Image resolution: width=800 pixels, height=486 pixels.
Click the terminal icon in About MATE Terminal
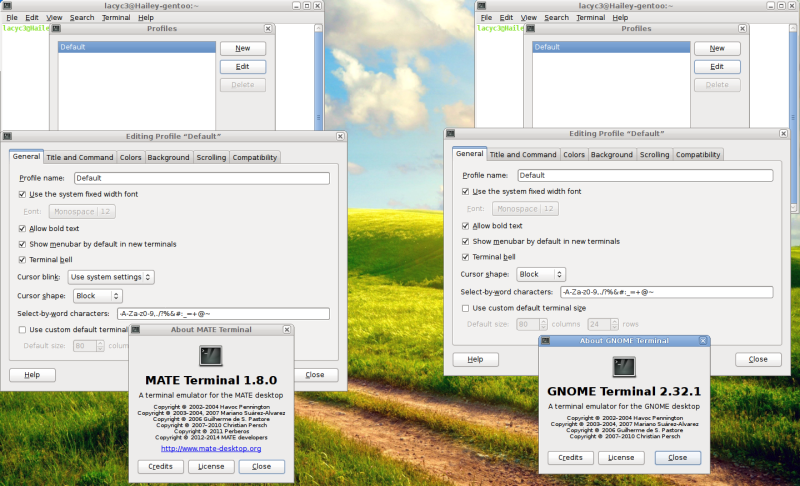[x=211, y=356]
